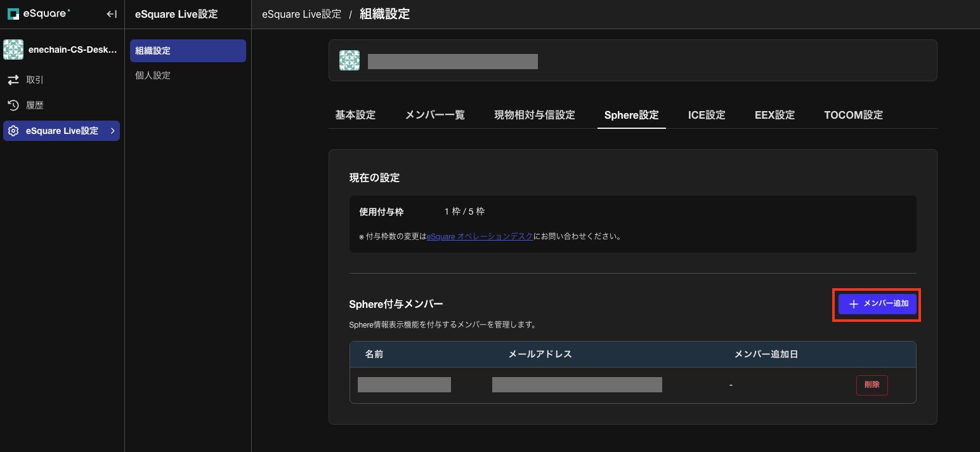This screenshot has height=452, width=980.
Task: Click the メールアドレス column header
Action: [540, 354]
